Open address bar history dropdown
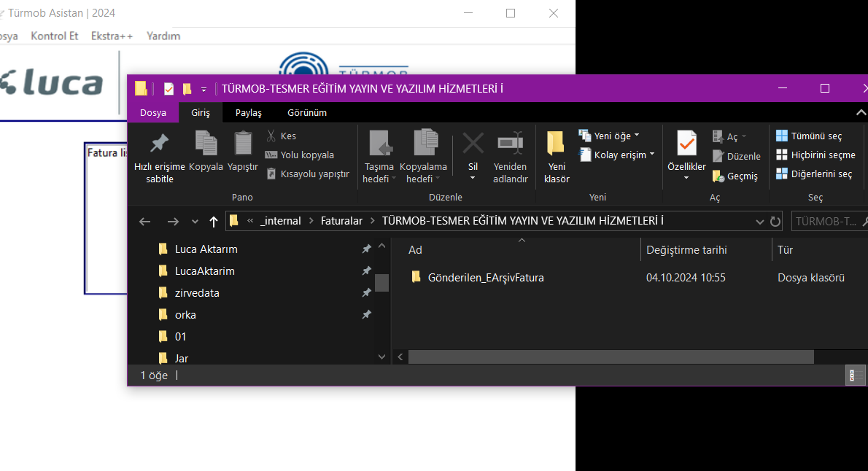868x471 pixels. (x=759, y=222)
